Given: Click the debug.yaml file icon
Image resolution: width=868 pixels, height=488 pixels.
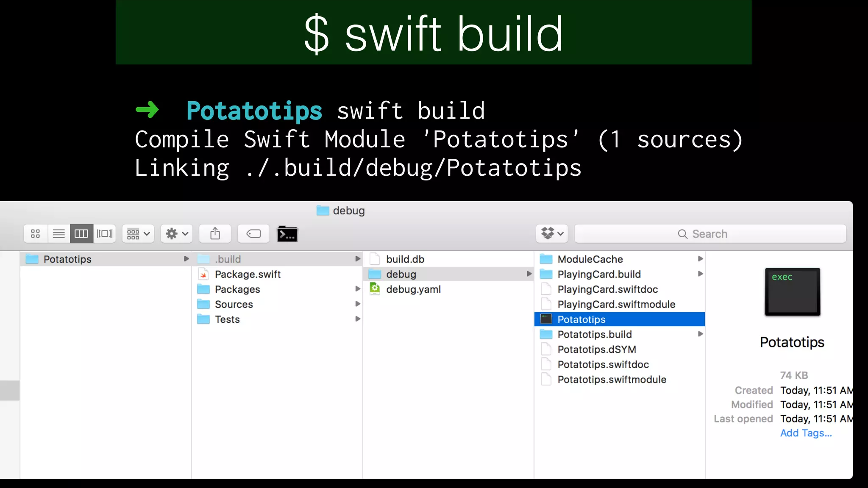Looking at the screenshot, I should [x=375, y=289].
